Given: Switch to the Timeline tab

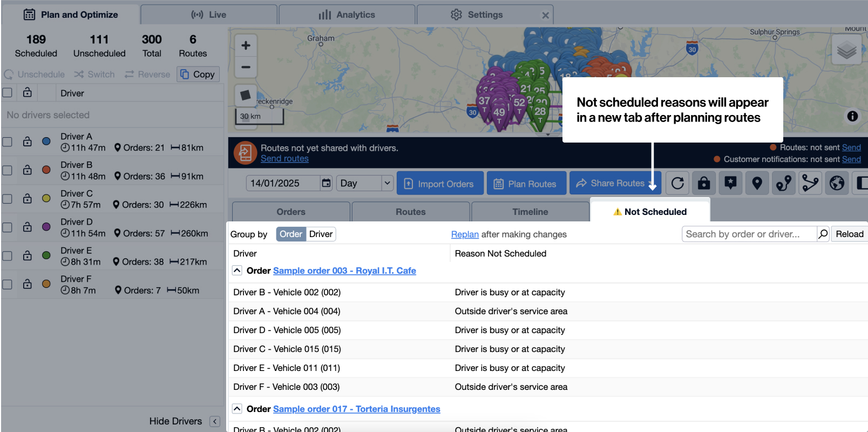Looking at the screenshot, I should [x=530, y=212].
